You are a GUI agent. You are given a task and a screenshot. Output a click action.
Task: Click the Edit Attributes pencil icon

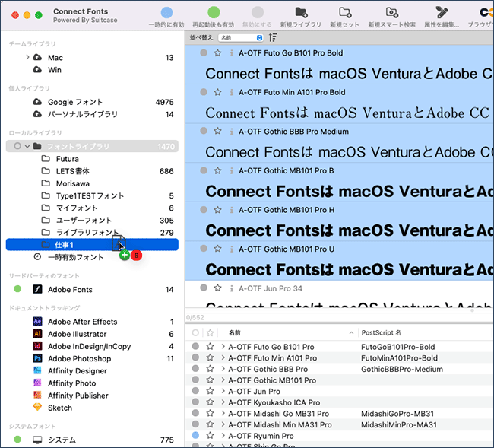tap(442, 13)
